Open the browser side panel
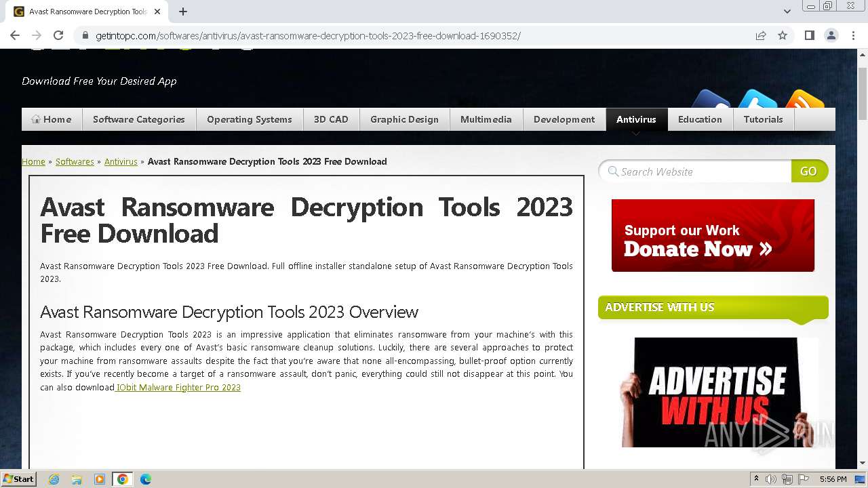 click(809, 35)
